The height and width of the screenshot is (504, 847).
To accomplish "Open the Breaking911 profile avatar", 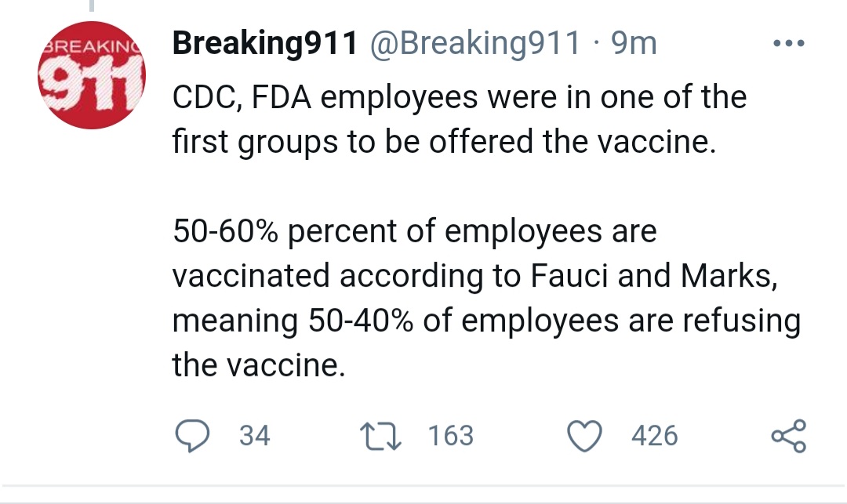I will tap(92, 75).
